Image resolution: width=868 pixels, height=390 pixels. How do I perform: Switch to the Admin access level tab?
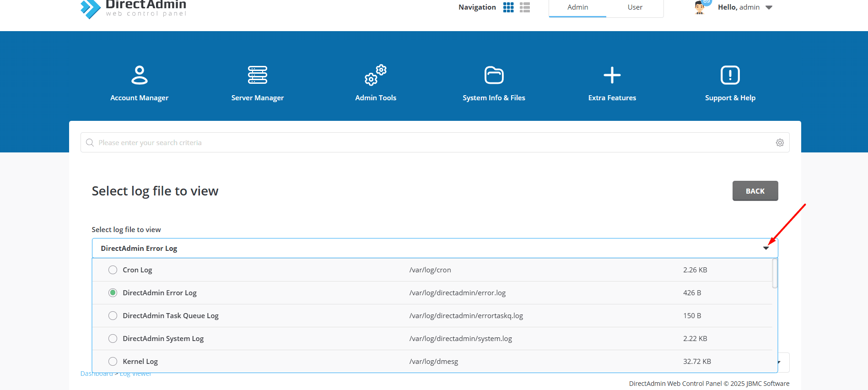click(577, 7)
